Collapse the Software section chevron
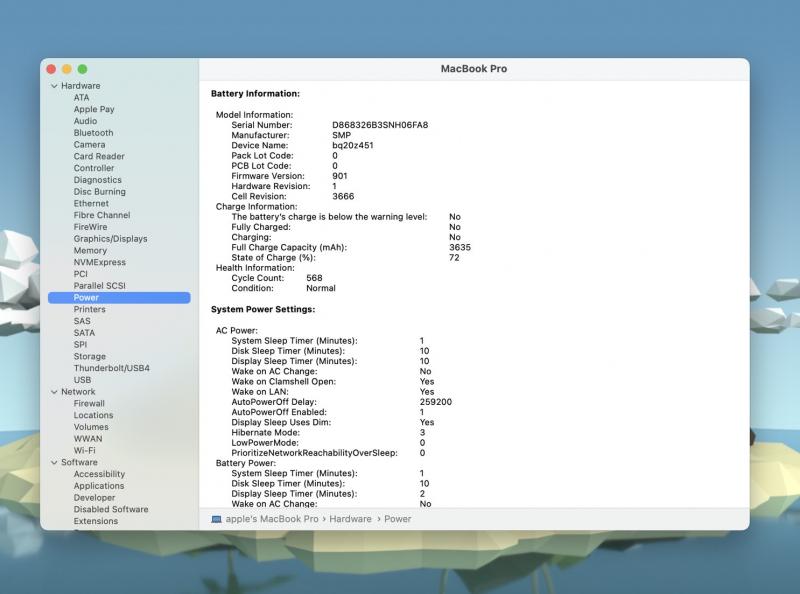Screen dimensions: 800x594 pyautogui.click(x=54, y=463)
